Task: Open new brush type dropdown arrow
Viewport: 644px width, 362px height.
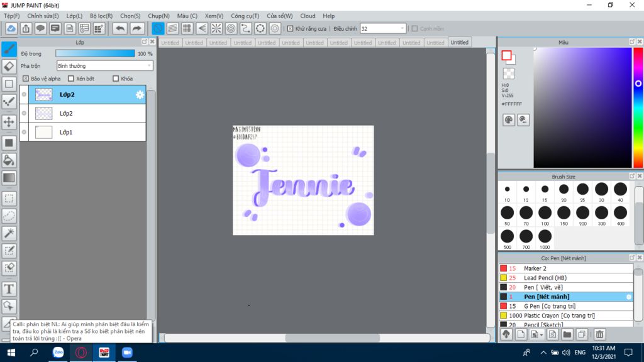Action: pyautogui.click(x=541, y=335)
